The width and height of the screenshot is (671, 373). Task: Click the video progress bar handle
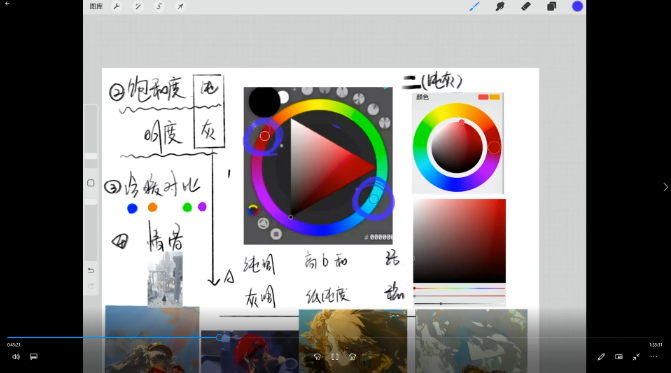point(219,337)
